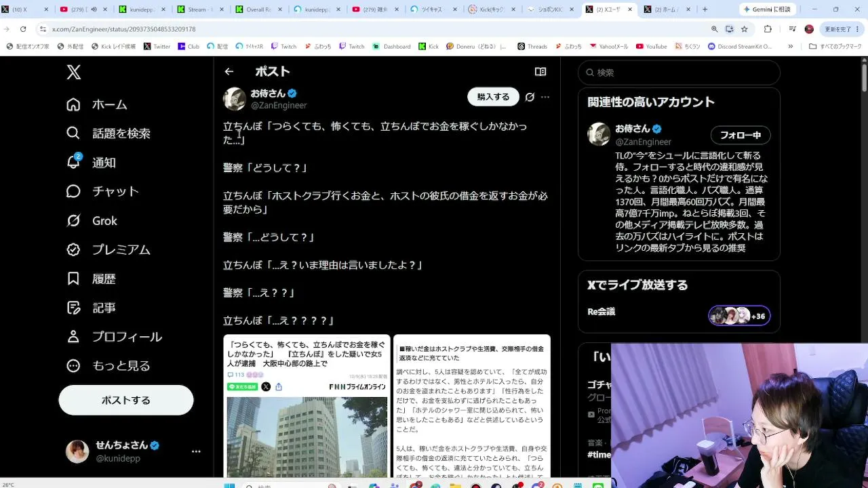Screen dimensions: 868x488
Task: Open the 外配信 bookmark
Action: coord(71,47)
